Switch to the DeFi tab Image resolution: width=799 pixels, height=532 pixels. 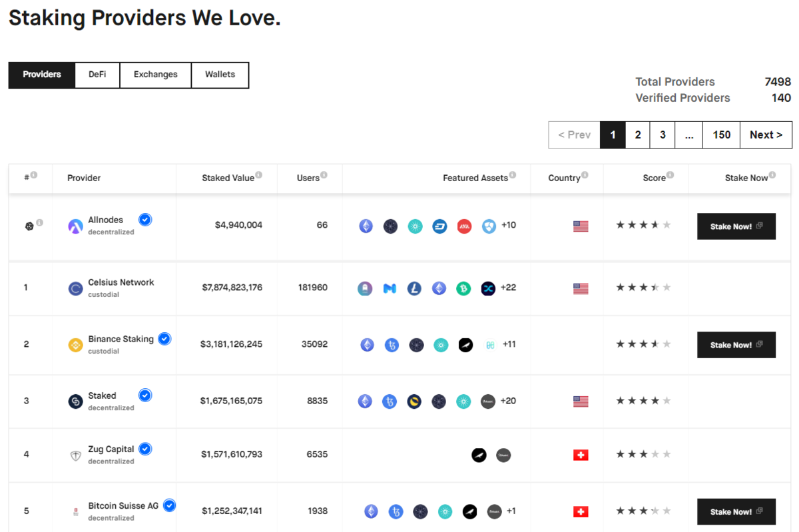97,75
